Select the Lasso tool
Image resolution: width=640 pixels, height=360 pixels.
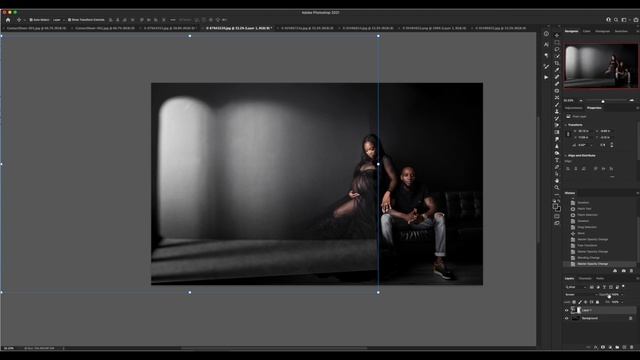(557, 49)
